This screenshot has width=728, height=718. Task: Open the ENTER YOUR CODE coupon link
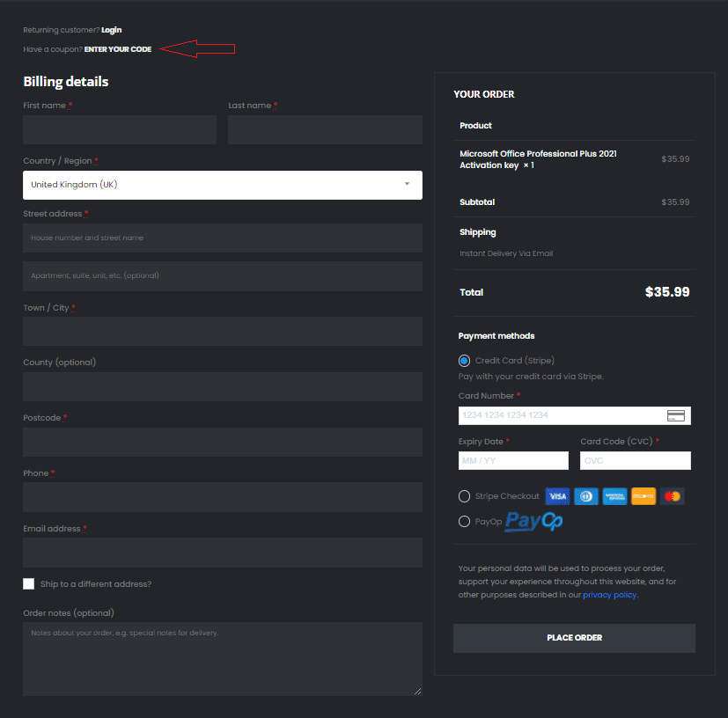pos(118,49)
